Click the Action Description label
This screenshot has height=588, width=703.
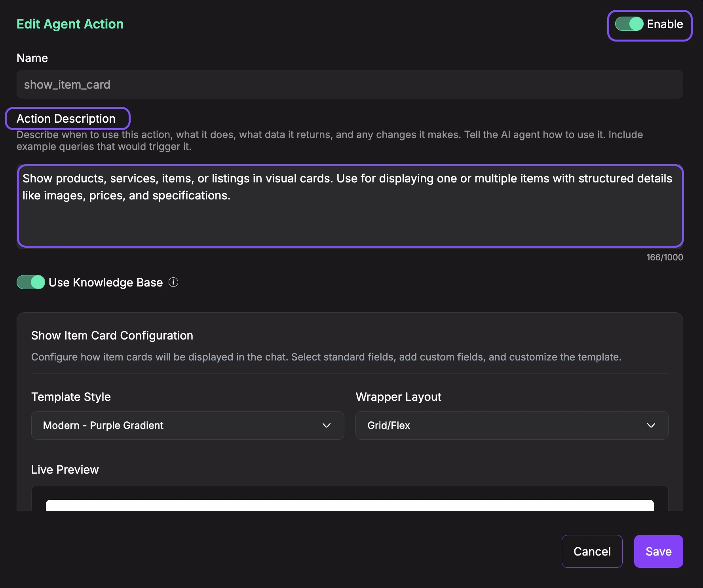point(66,118)
